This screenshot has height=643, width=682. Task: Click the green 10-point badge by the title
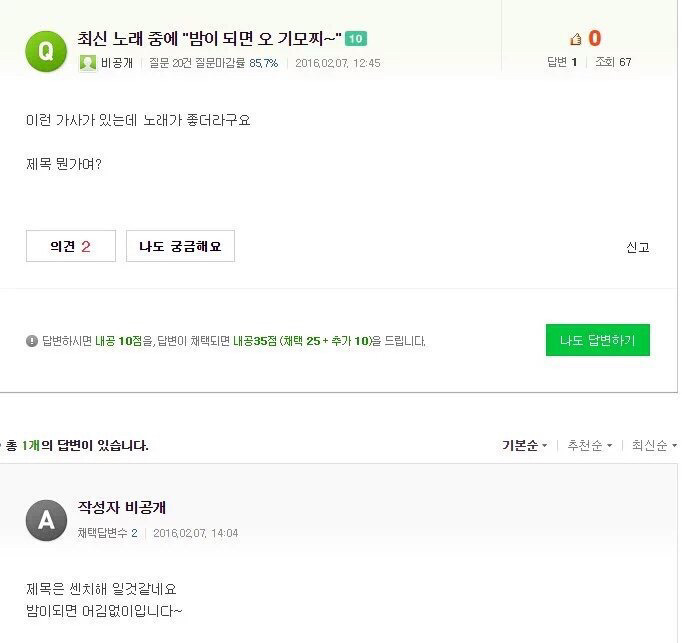[x=356, y=39]
